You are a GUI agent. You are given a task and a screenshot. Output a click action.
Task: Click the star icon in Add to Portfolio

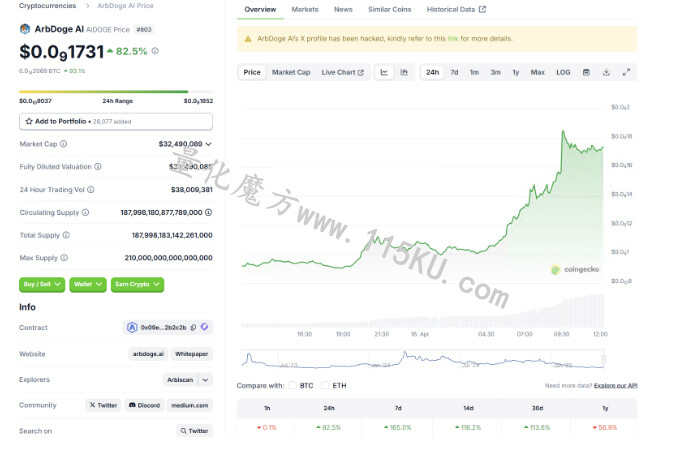(x=29, y=121)
